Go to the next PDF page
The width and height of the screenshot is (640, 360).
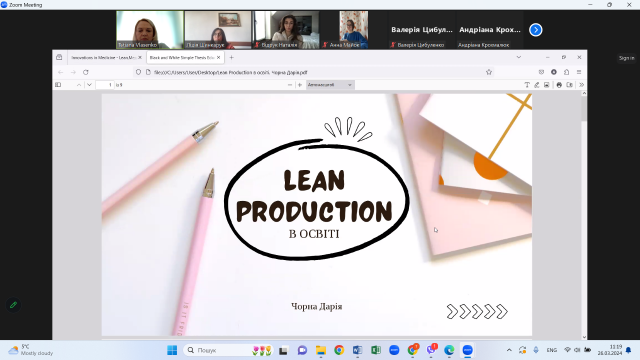coord(89,85)
